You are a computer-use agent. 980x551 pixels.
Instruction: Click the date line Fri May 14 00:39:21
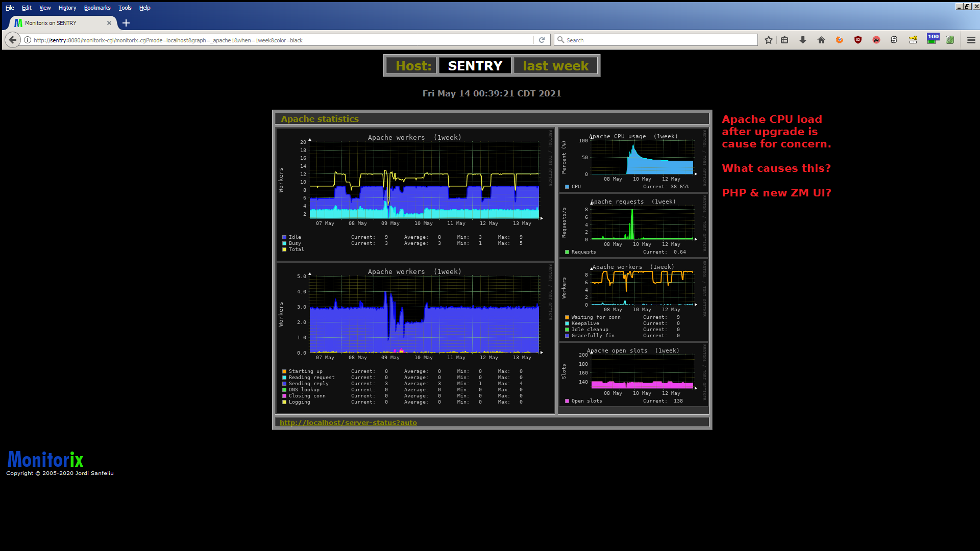tap(492, 93)
